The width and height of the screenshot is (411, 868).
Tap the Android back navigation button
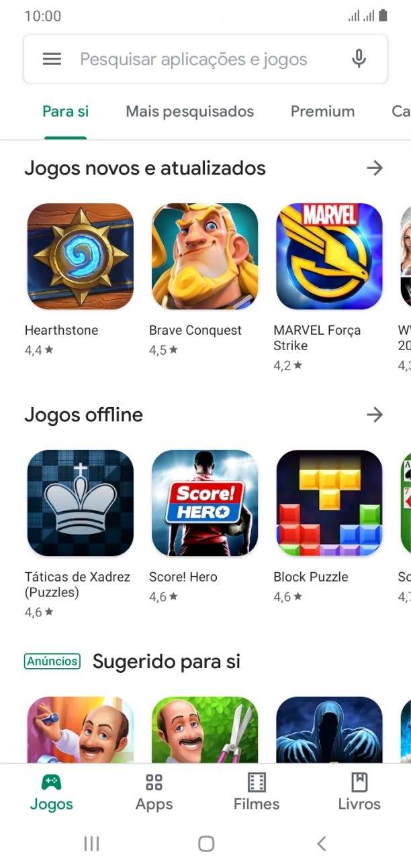pos(322,844)
